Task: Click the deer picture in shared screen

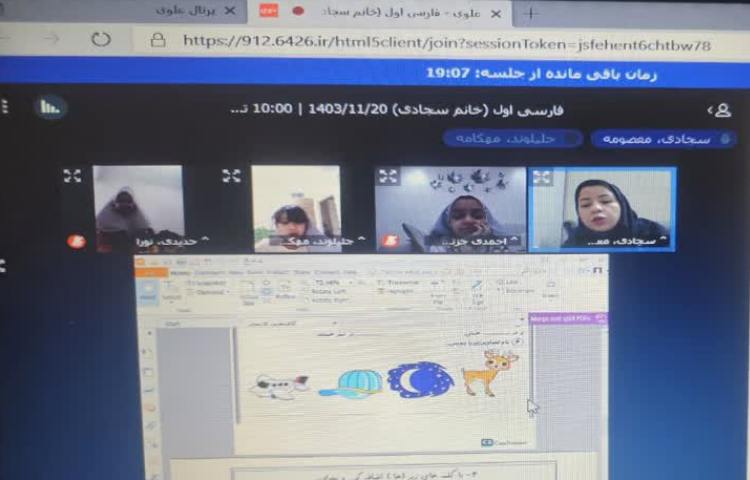Action: click(490, 373)
